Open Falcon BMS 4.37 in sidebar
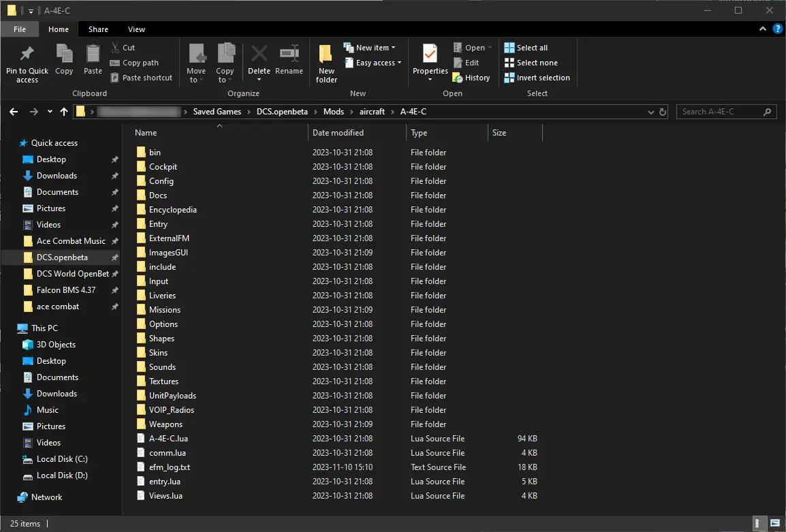 [65, 290]
